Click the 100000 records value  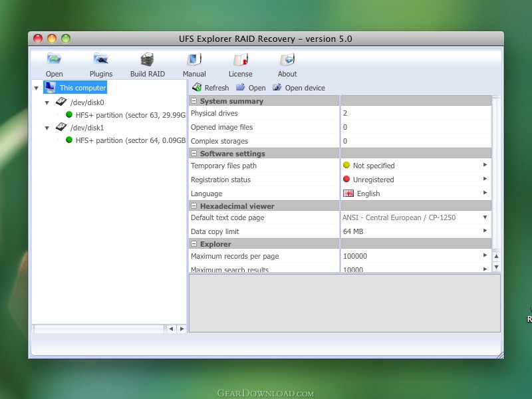click(355, 256)
